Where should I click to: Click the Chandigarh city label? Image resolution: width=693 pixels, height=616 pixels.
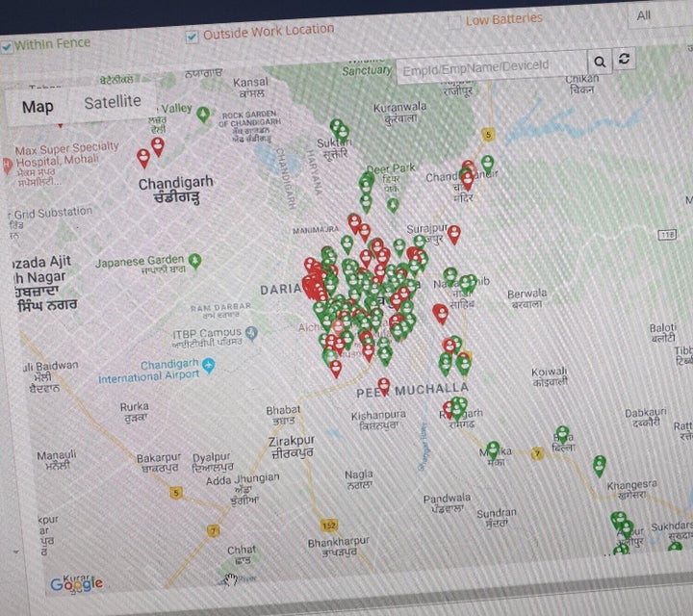coord(176,190)
